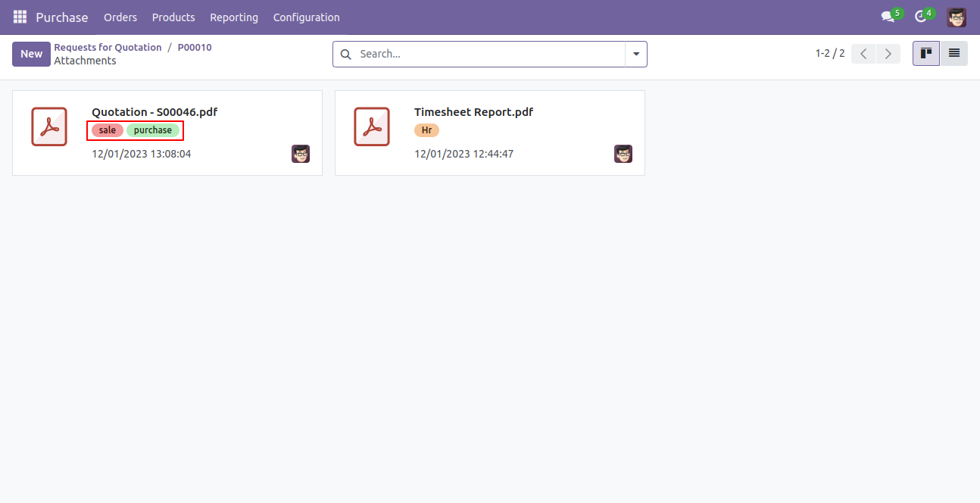The image size is (980, 503).
Task: Click the 1-2 / 2 pager counter
Action: [830, 53]
